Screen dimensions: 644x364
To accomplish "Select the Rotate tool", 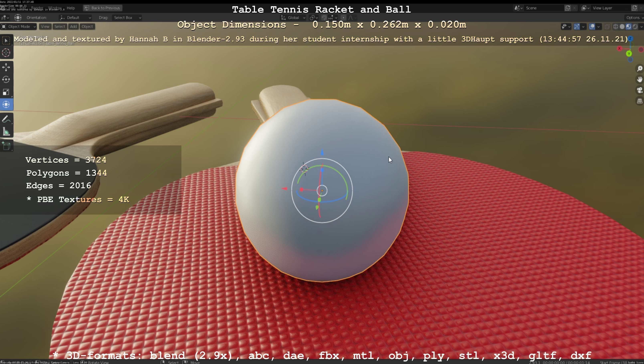I will (6, 80).
